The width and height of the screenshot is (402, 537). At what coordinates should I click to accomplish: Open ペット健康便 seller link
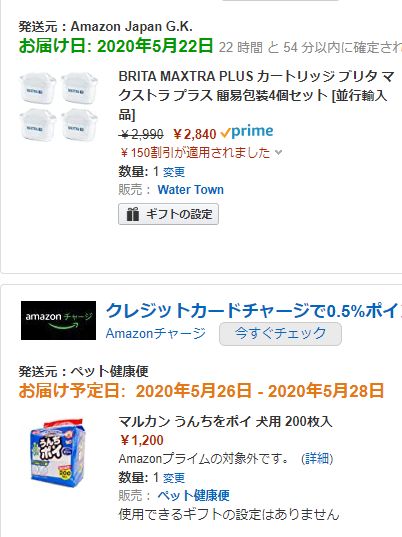point(193,495)
